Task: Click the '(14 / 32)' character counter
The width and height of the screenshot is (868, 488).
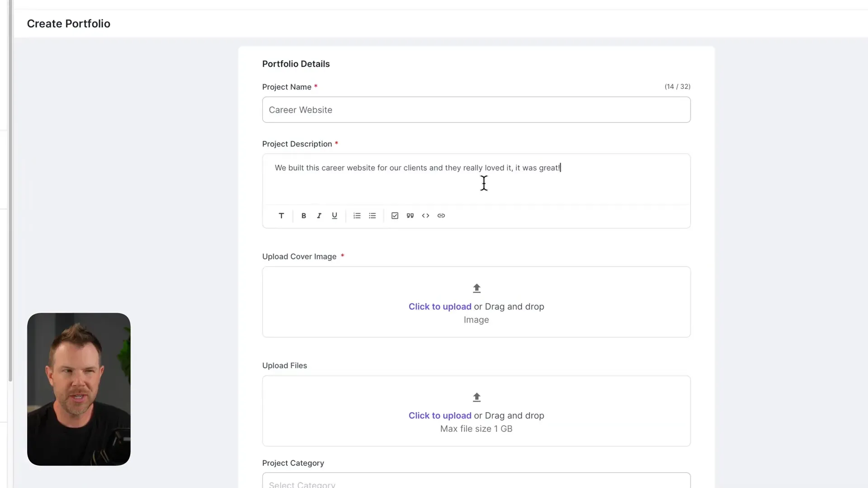Action: pos(677,86)
